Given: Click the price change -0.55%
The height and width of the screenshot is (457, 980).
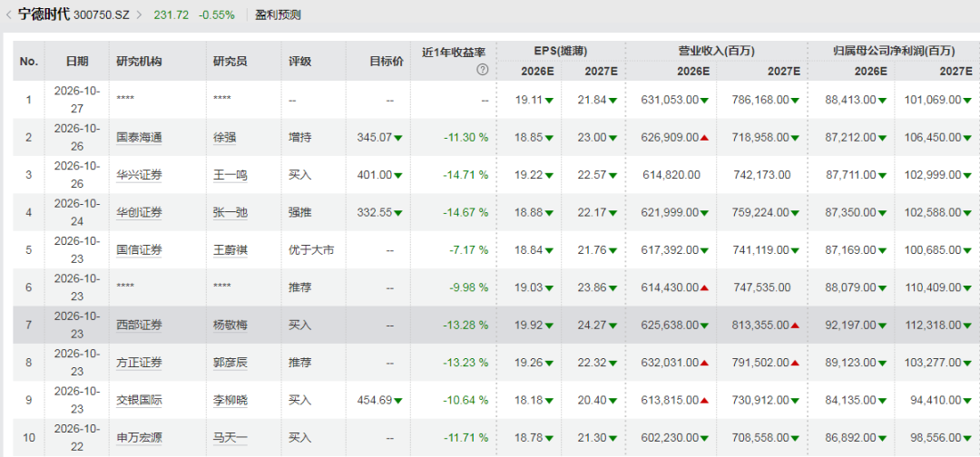Looking at the screenshot, I should tap(217, 15).
